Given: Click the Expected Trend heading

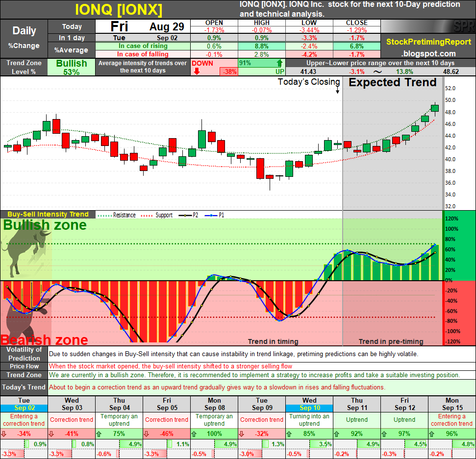Looking at the screenshot, I should [x=392, y=82].
